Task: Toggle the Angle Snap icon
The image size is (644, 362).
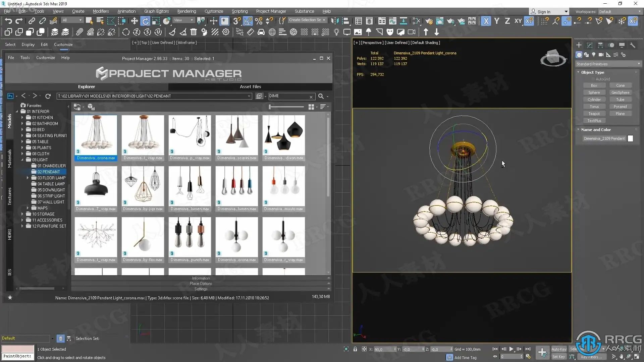Action: click(x=248, y=21)
